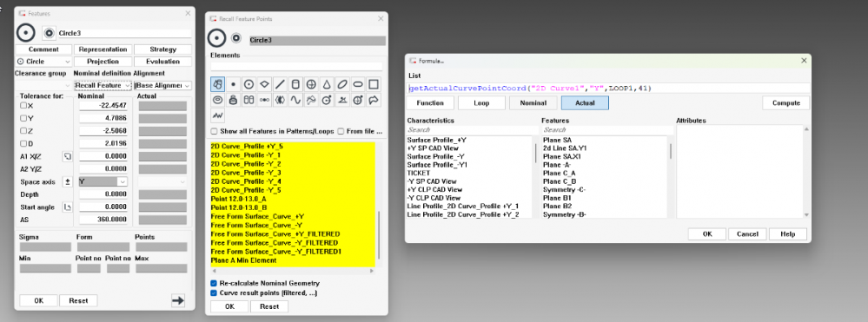The image size is (868, 322).
Task: Select the zigzag roughness element icon
Action: pos(218,115)
